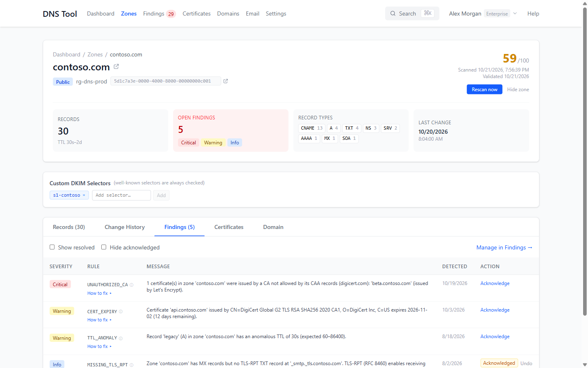The width and height of the screenshot is (588, 368).
Task: Click the page vertical scrollbar thumb
Action: coord(585,162)
